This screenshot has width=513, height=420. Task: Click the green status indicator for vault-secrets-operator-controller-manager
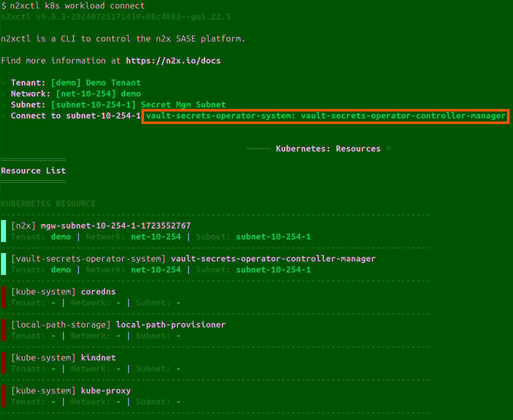pyautogui.click(x=3, y=263)
